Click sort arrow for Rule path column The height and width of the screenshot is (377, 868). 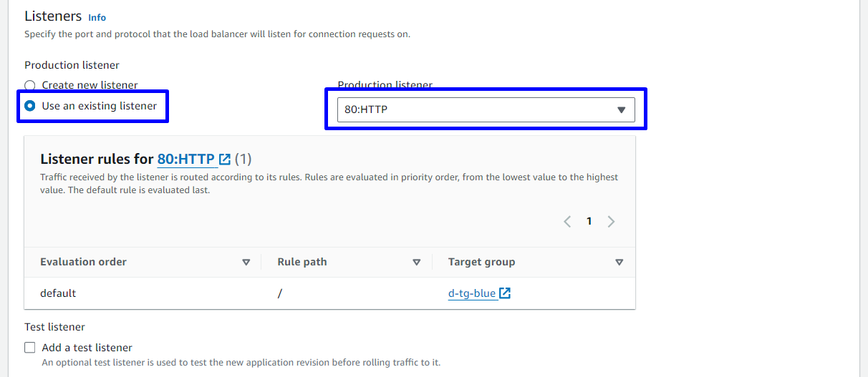click(416, 263)
